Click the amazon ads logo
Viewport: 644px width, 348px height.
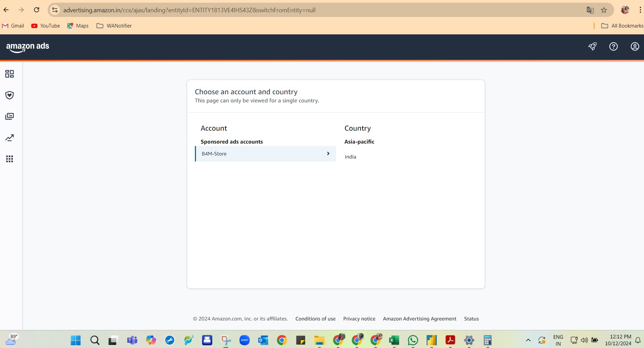[28, 47]
